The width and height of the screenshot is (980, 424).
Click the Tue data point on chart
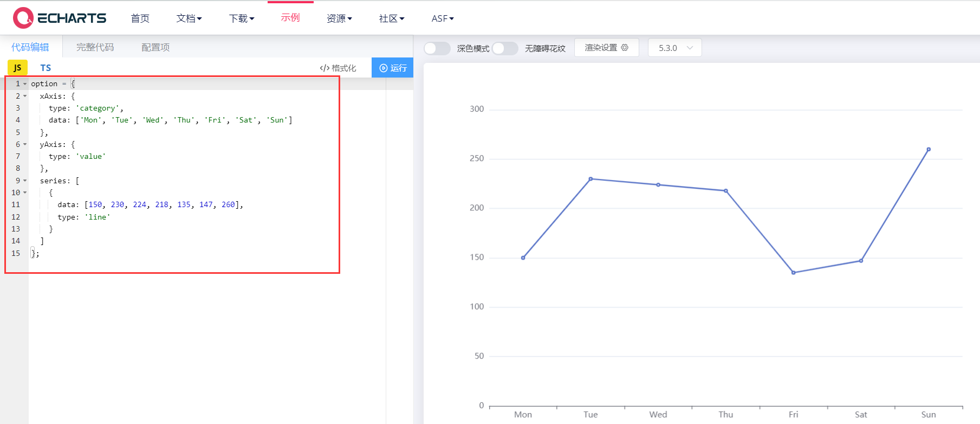(x=590, y=179)
